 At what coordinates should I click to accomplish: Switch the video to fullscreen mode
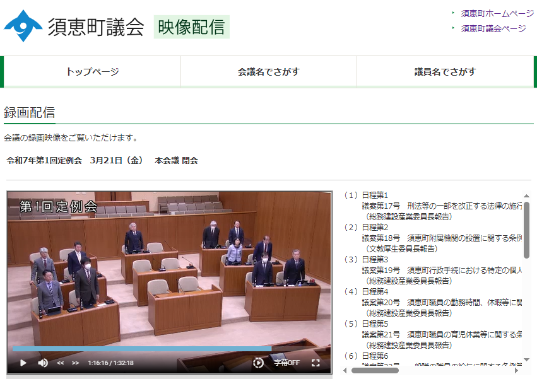[315, 363]
